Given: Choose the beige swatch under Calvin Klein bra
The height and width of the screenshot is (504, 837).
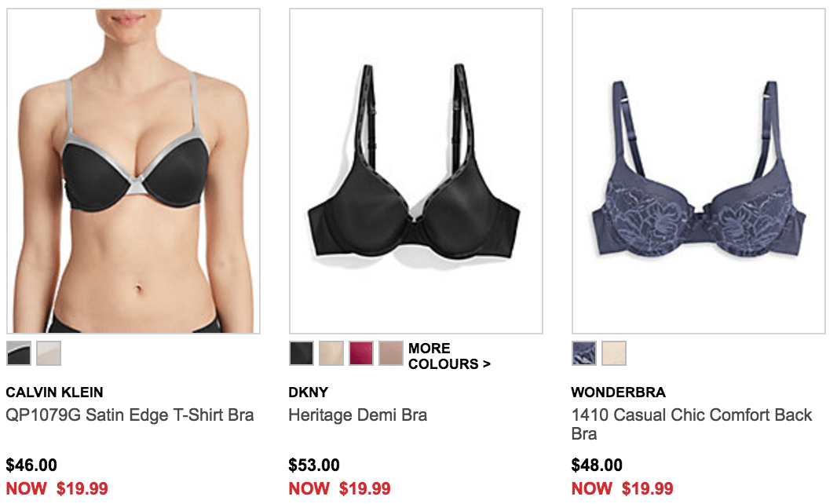Looking at the screenshot, I should click(x=49, y=353).
